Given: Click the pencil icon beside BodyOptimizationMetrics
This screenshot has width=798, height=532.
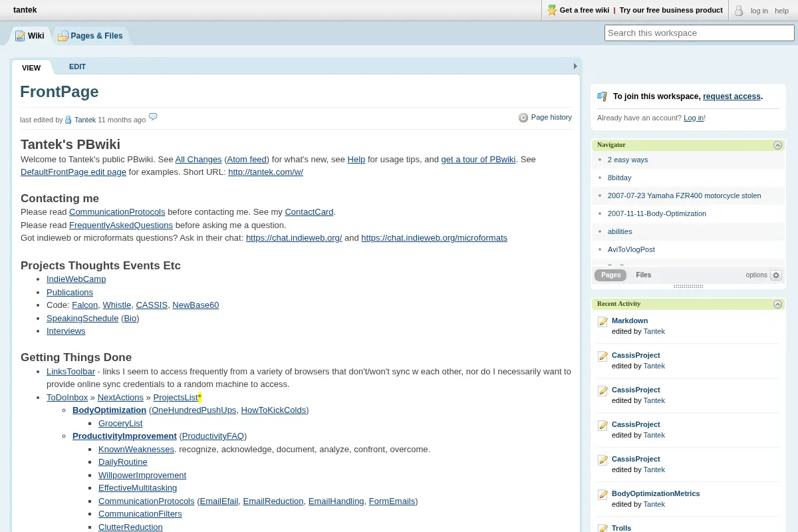Looking at the screenshot, I should click(x=602, y=495).
